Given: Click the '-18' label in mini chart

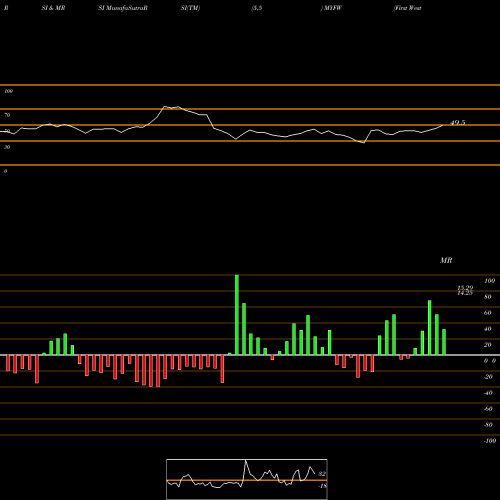Looking at the screenshot, I should click(323, 486).
